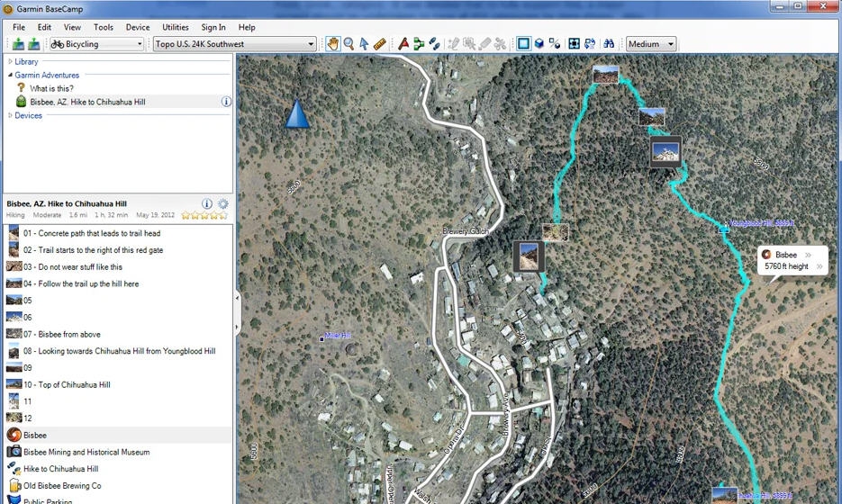Click the blue triangle position marker on map
This screenshot has width=842, height=504.
297,113
